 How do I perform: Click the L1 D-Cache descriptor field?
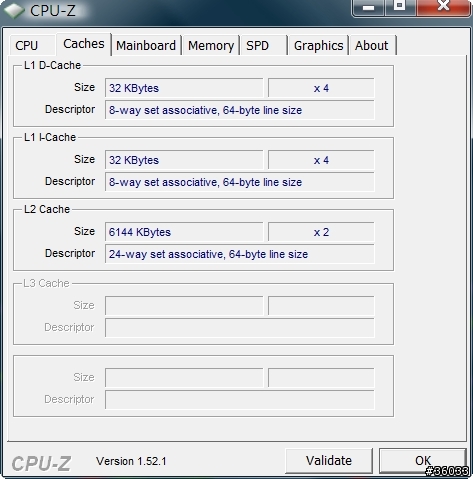[240, 110]
